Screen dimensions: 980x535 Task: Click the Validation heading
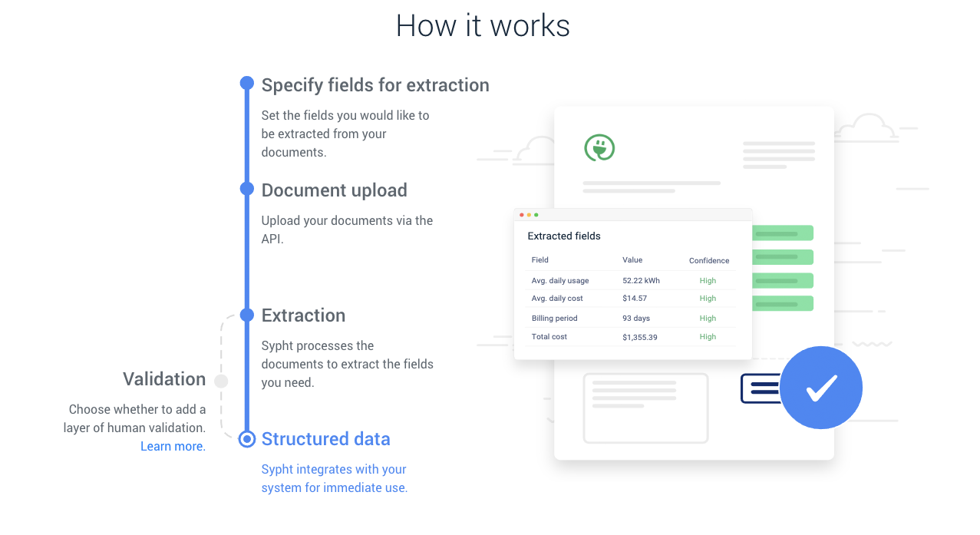(x=164, y=379)
